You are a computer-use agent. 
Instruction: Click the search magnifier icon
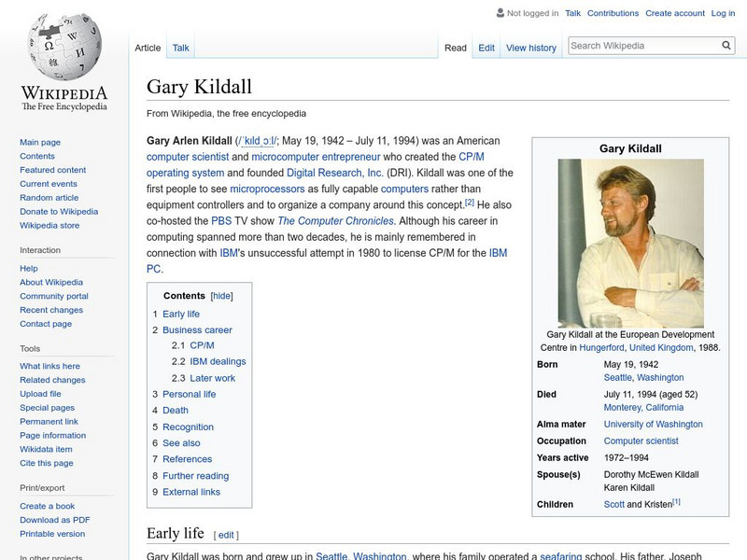[x=726, y=45]
